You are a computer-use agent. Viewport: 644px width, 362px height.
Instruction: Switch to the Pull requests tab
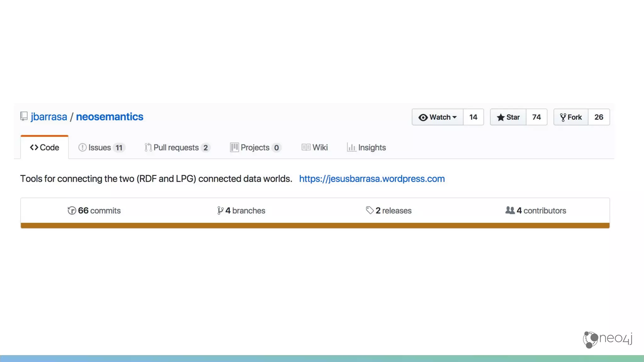(177, 147)
